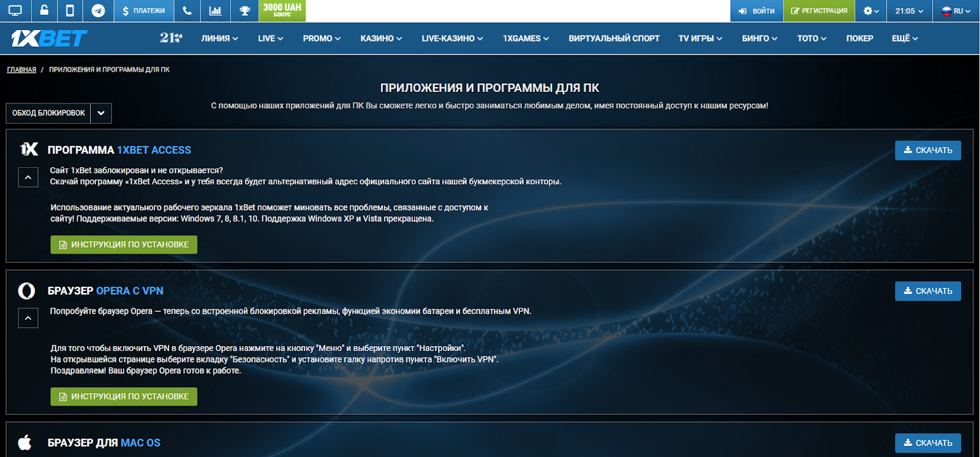Viewport: 980px width, 457px height.
Task: Open the RU language selector
Action: 956,10
